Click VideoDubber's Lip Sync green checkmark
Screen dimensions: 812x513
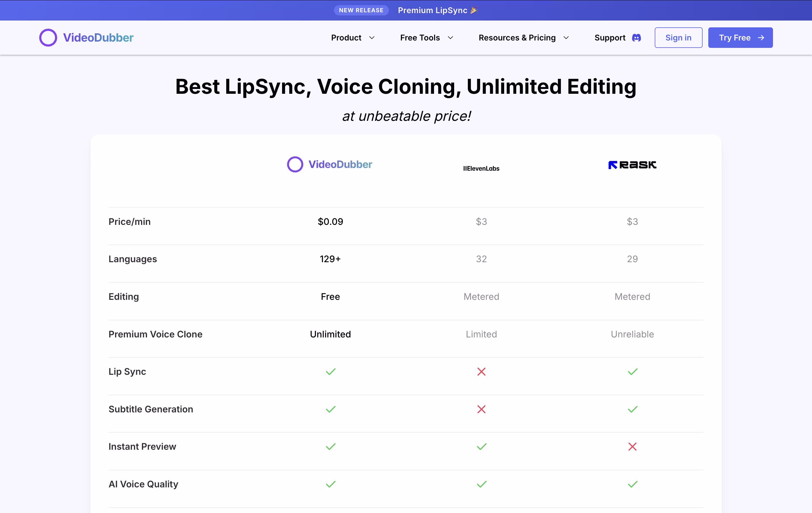(330, 371)
